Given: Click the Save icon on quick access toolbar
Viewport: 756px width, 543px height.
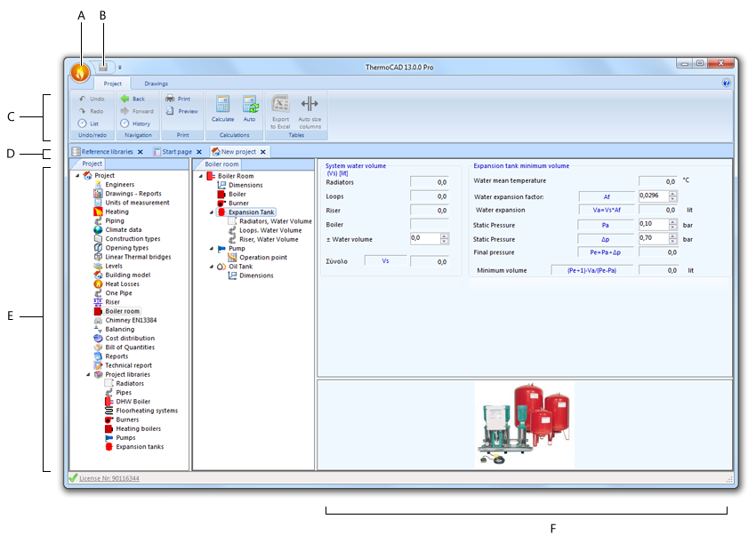Looking at the screenshot, I should pos(101,66).
